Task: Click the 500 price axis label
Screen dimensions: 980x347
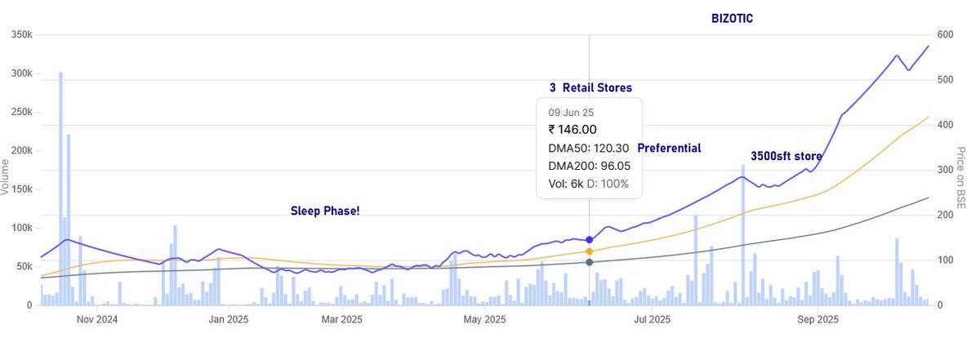Action: coord(947,80)
